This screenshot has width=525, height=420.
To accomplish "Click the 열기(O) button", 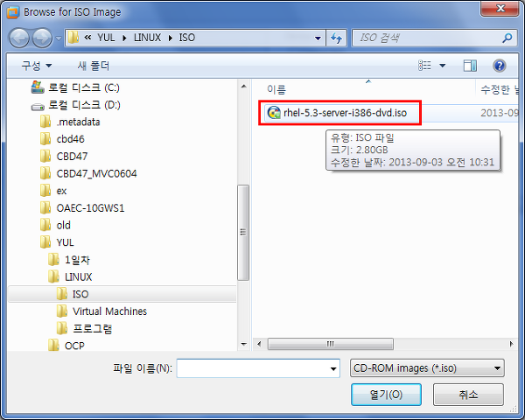I will click(386, 395).
